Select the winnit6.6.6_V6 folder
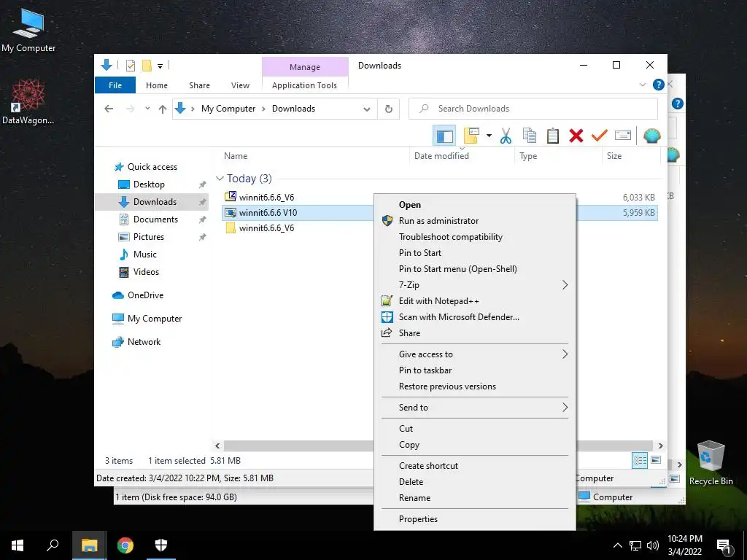 [x=266, y=228]
